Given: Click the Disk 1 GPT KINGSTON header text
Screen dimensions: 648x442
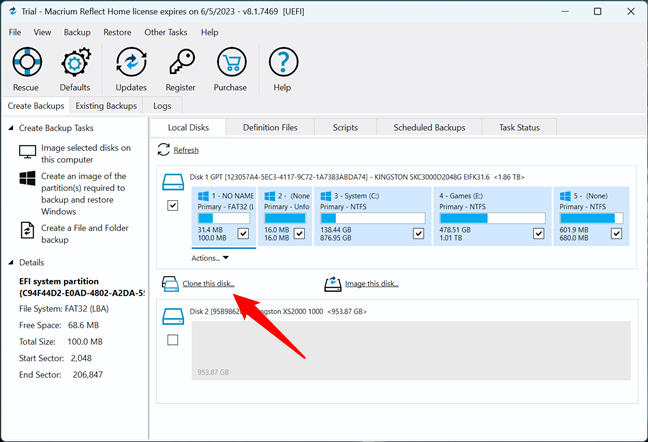Looking at the screenshot, I should click(357, 177).
